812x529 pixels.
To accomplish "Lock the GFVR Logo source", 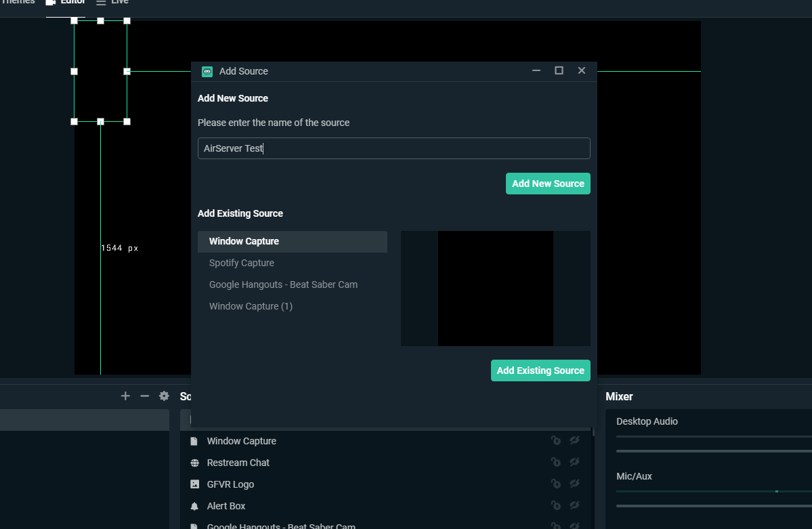I will coord(555,484).
